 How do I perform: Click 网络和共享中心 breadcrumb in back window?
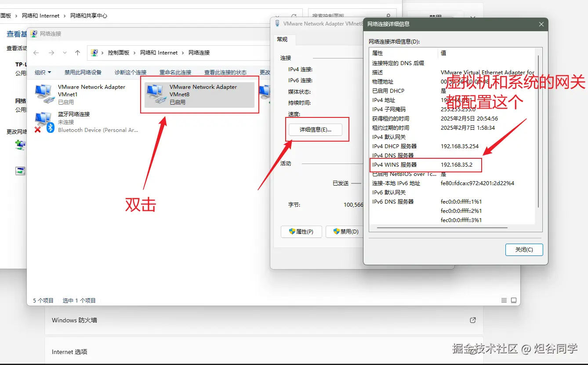click(x=89, y=16)
